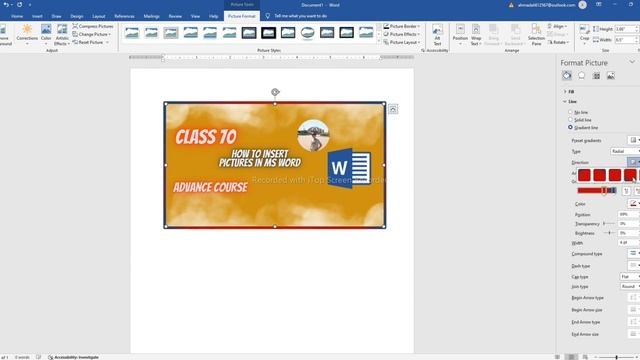Open the Color adjustment gallery
Screen dimensions: 640x360
tap(46, 33)
